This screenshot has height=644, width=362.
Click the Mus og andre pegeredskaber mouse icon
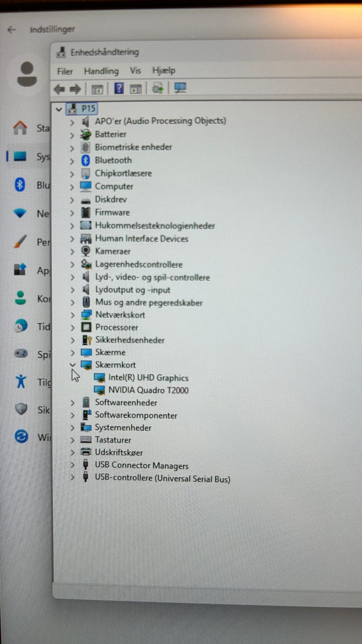point(86,302)
